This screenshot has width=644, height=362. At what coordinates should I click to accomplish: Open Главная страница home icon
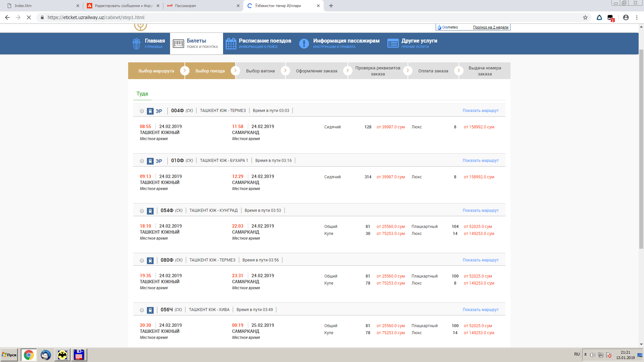[137, 44]
